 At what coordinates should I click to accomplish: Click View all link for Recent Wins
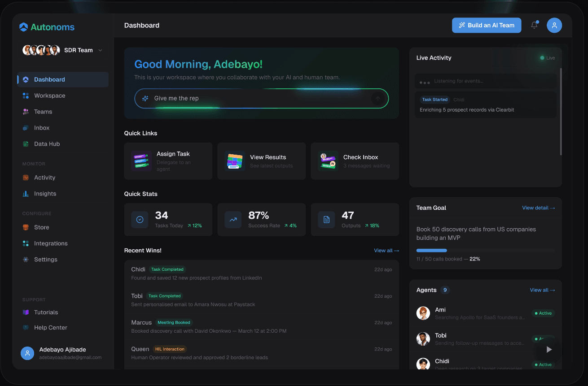(x=386, y=251)
